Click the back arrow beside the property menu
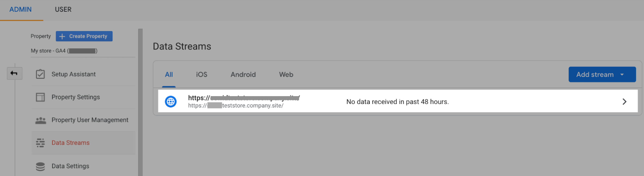Screen dimensions: 644x176 (14, 73)
